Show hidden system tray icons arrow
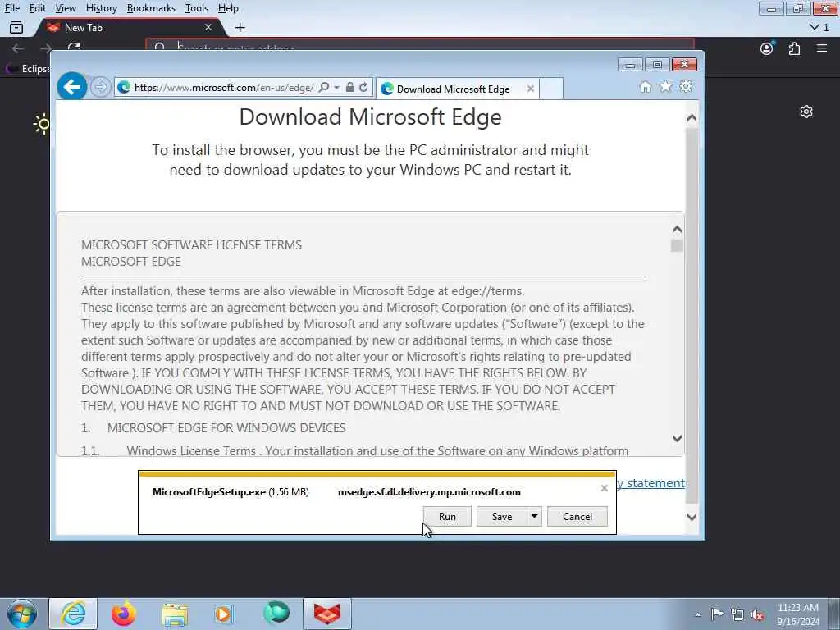Image resolution: width=840 pixels, height=630 pixels. click(x=697, y=614)
